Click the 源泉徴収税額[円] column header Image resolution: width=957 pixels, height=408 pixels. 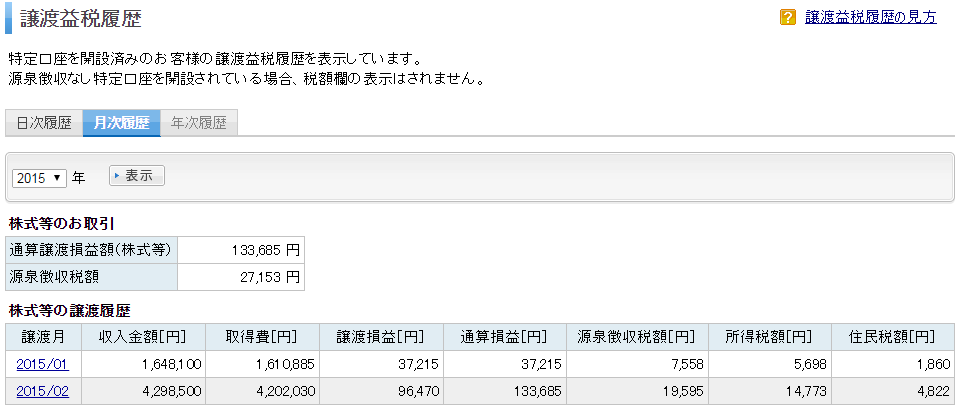[637, 337]
